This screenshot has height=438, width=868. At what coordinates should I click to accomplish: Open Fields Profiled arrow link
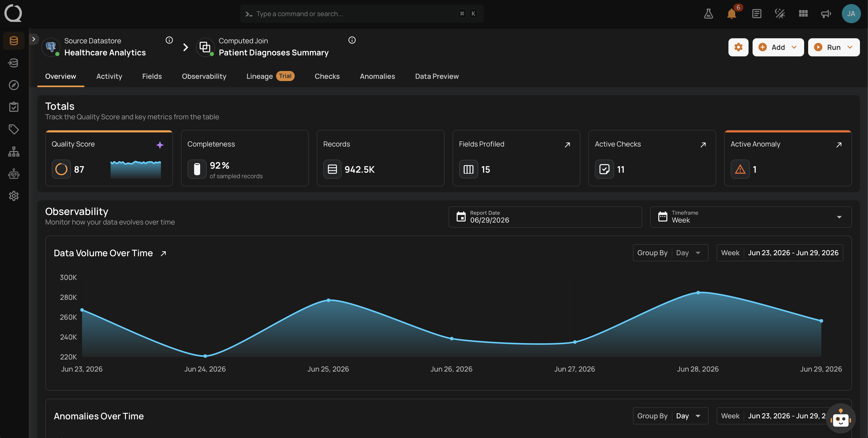pos(568,145)
